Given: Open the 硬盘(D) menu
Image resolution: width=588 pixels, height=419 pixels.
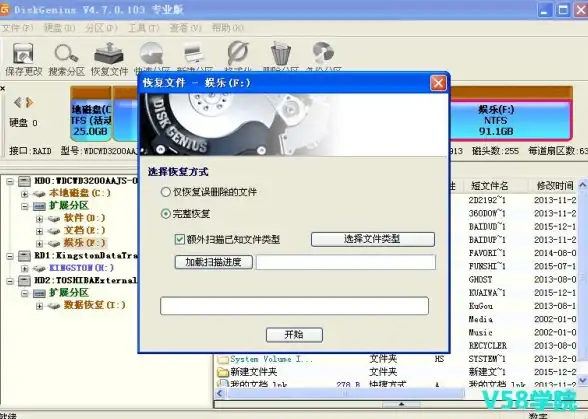Looking at the screenshot, I should (59, 28).
